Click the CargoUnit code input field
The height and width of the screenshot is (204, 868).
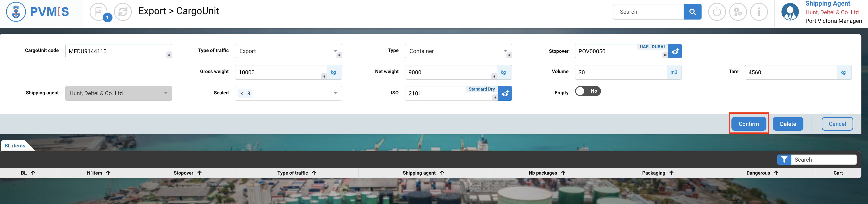116,51
